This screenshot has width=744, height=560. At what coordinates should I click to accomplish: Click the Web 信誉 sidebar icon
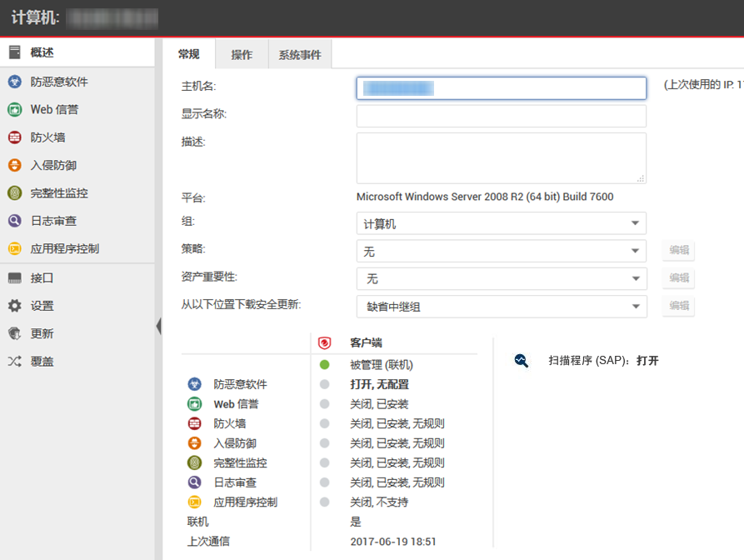[x=14, y=109]
